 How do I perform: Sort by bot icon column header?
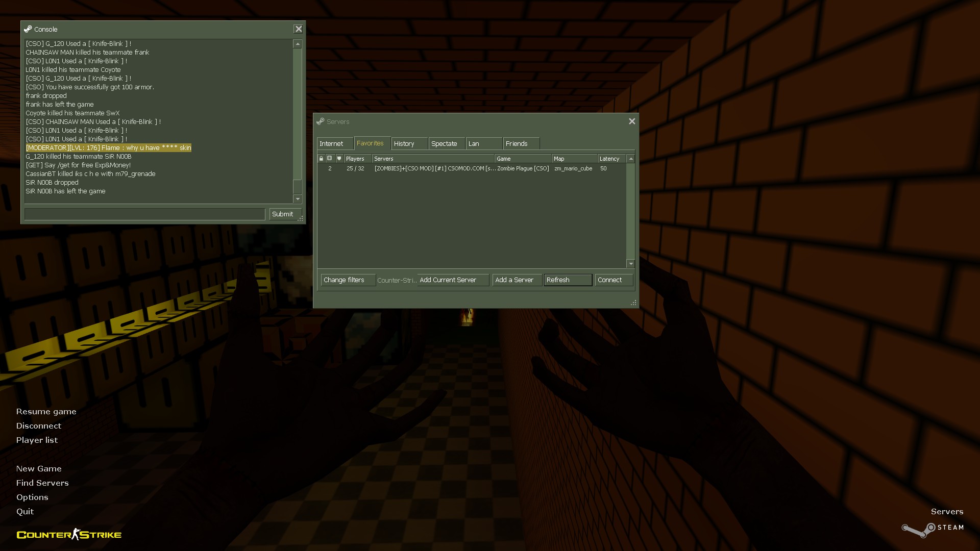(330, 159)
